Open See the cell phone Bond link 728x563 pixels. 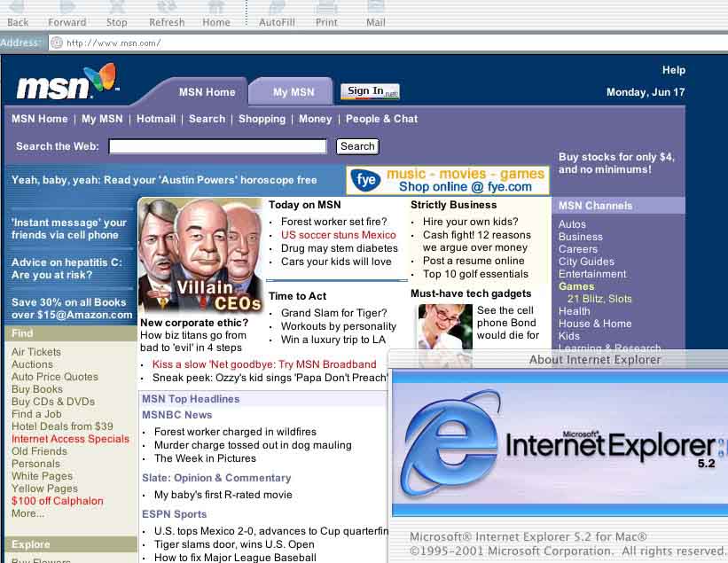click(508, 323)
